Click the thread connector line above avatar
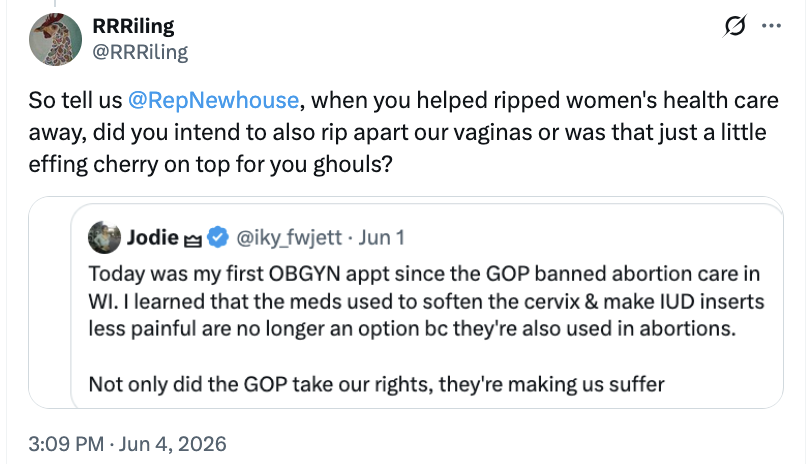Screen dimensions: 808x464 pyautogui.click(x=55, y=3)
